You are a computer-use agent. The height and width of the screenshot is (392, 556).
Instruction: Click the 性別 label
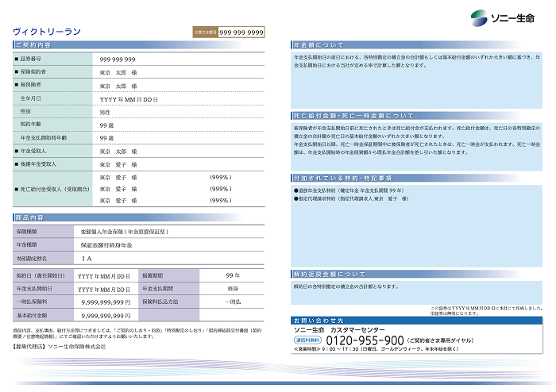tap(25, 111)
